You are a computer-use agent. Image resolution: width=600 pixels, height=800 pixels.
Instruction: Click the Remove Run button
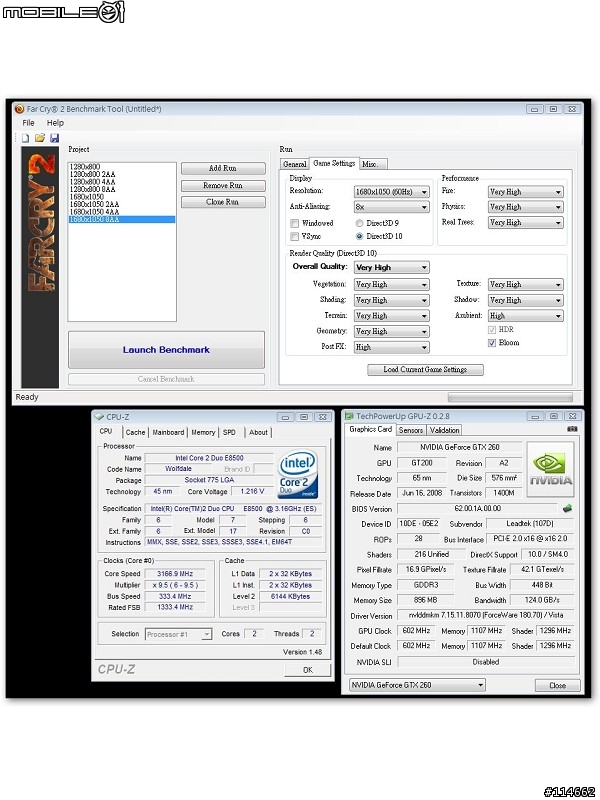(x=223, y=186)
